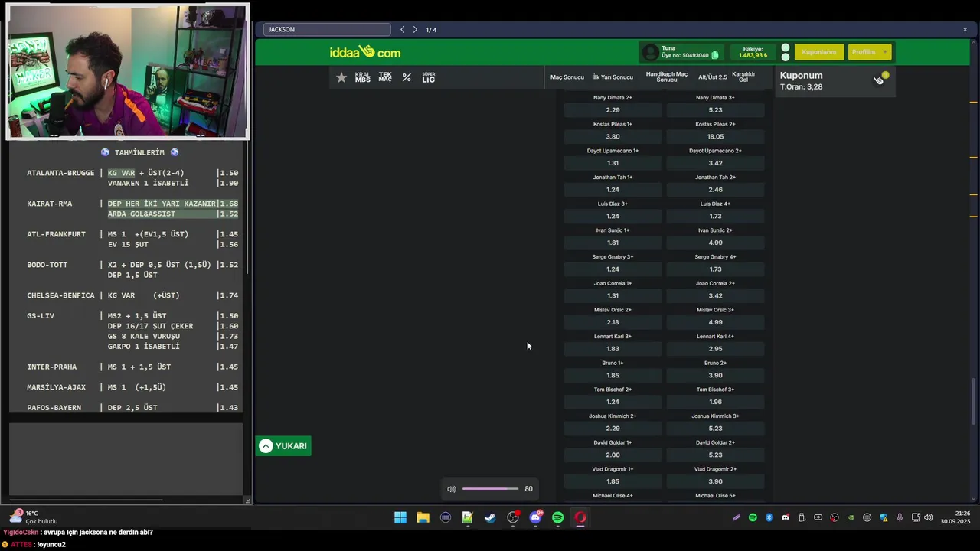Select Serge Gnabry 4+ odds
This screenshot has height=551, width=980.
click(715, 269)
